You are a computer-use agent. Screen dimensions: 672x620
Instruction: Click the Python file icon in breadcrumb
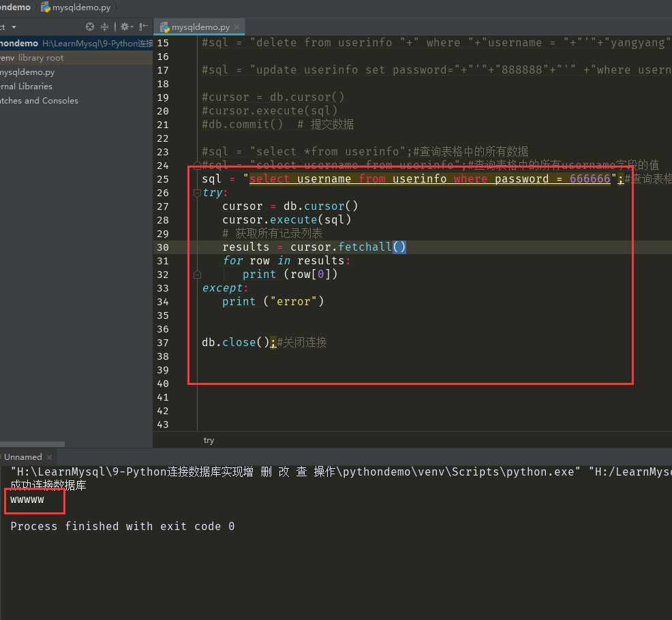pos(46,7)
